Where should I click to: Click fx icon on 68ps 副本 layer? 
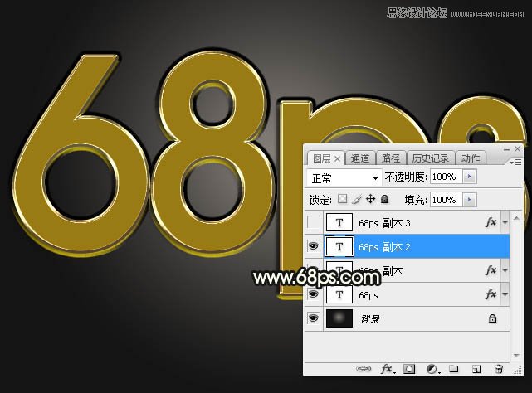click(x=491, y=270)
